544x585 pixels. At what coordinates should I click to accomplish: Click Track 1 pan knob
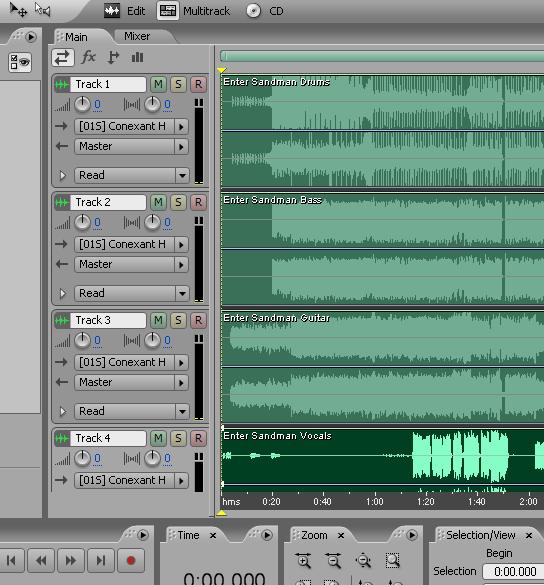152,104
